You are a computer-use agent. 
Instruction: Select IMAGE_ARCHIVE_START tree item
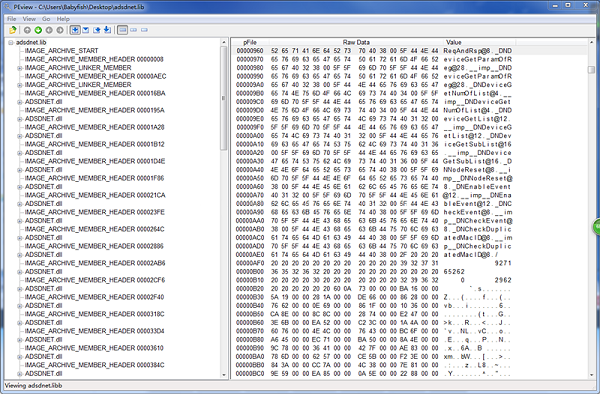(x=61, y=51)
